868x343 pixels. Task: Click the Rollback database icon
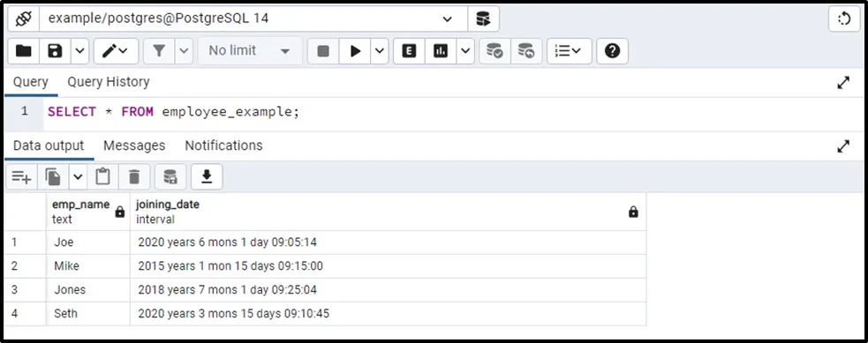point(526,51)
